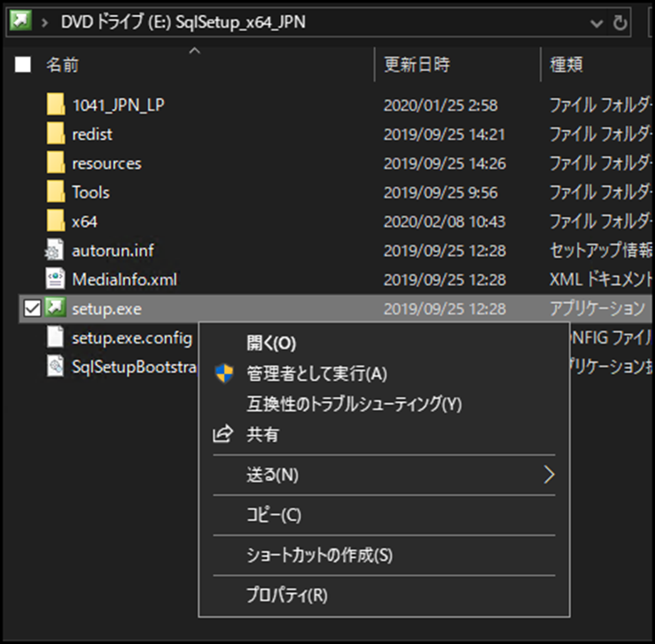This screenshot has height=644, width=655.
Task: Click the refresh icon beside address bar
Action: 620,22
